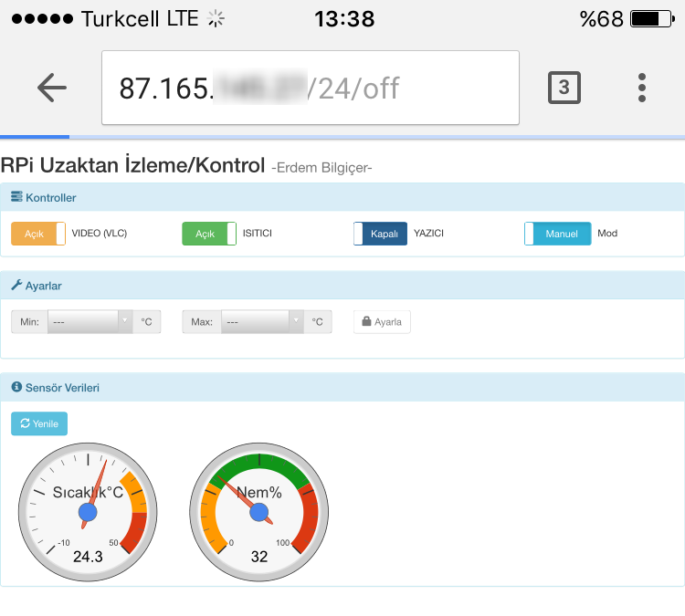Tap the browser back arrow
685x616 pixels.
click(x=52, y=88)
